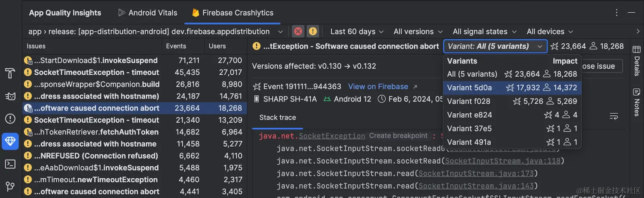Image resolution: width=644 pixels, height=198 pixels.
Task: Open the View on Firebase link
Action: (x=378, y=87)
